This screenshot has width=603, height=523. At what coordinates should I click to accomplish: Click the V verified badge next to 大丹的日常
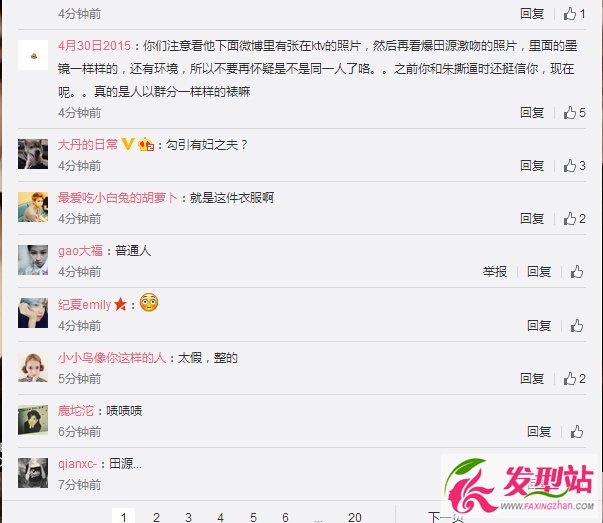pyautogui.click(x=128, y=144)
